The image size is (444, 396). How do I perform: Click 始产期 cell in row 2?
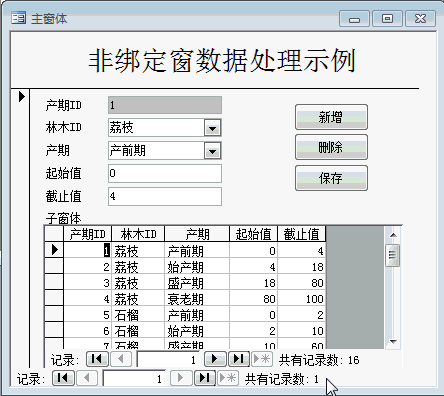click(x=197, y=267)
